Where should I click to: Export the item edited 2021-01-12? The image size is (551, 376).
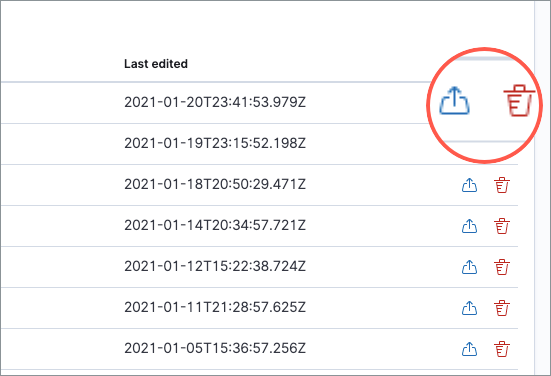click(469, 267)
